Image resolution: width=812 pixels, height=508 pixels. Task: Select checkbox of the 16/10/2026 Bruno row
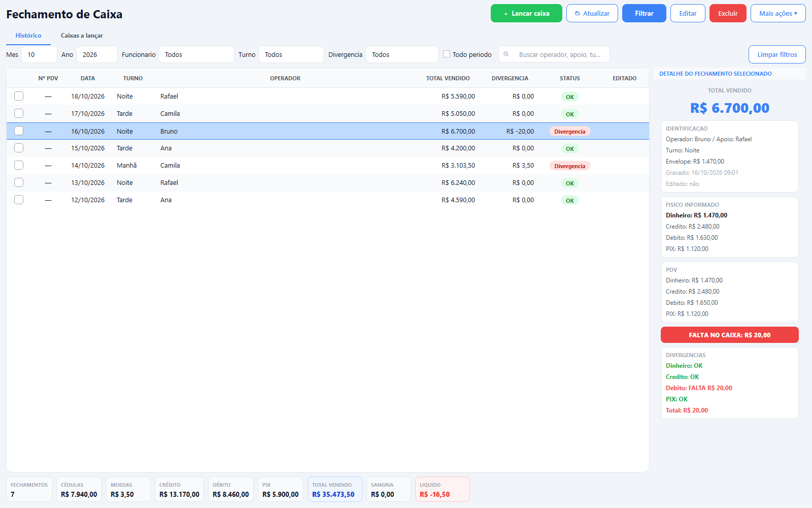tap(19, 131)
